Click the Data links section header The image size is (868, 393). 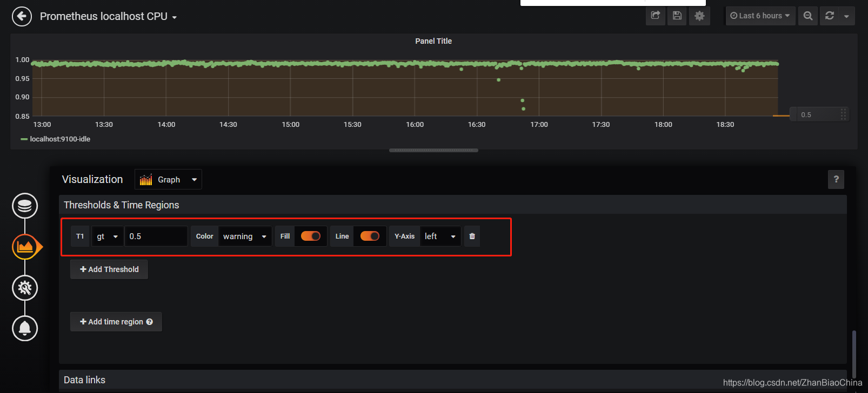coord(453,380)
